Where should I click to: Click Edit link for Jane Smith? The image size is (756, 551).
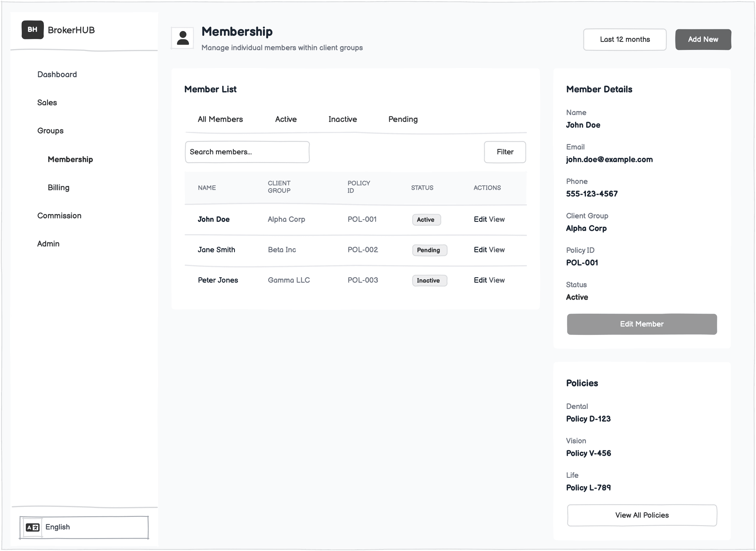[480, 250]
